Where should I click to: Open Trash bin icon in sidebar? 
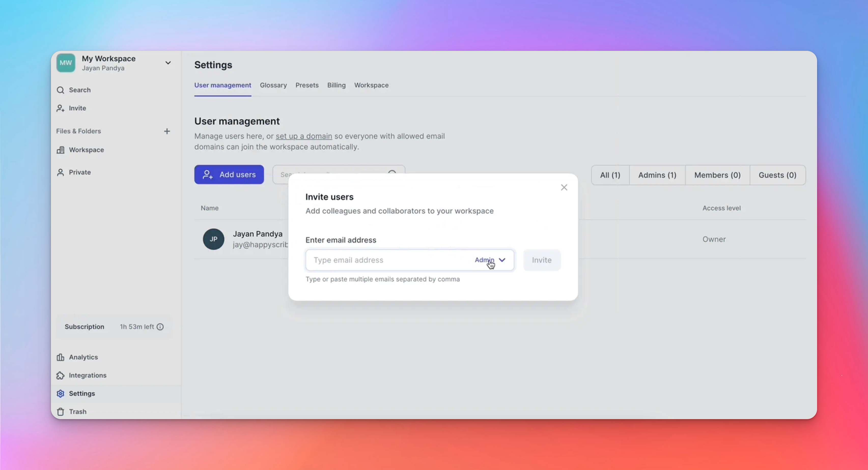[x=60, y=412]
